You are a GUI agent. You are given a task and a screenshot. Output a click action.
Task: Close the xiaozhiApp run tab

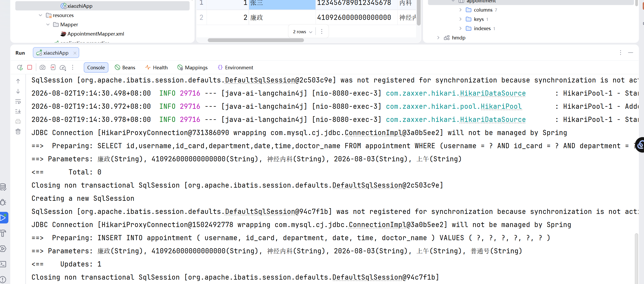pyautogui.click(x=75, y=53)
